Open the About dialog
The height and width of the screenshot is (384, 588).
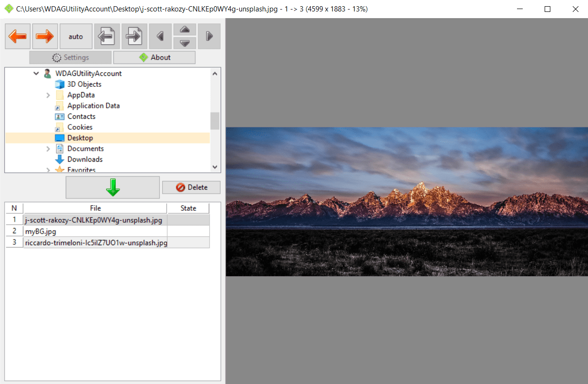(x=154, y=57)
